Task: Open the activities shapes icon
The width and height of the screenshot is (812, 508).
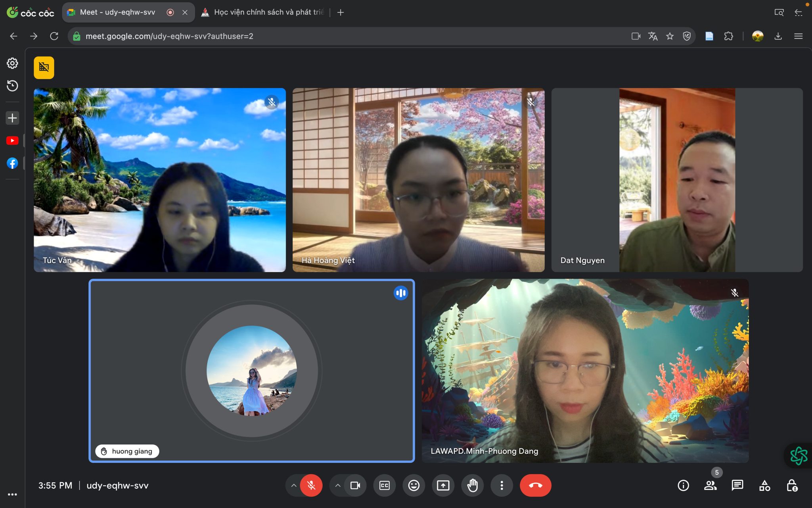Action: pos(764,485)
